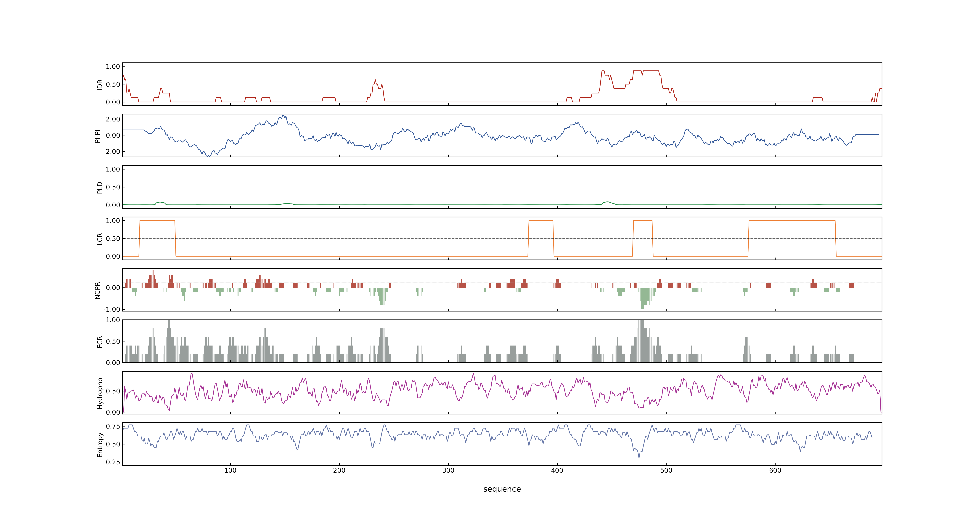The image size is (980, 523).
Task: Select the Pi-Pi y-axis label
Action: pos(97,136)
